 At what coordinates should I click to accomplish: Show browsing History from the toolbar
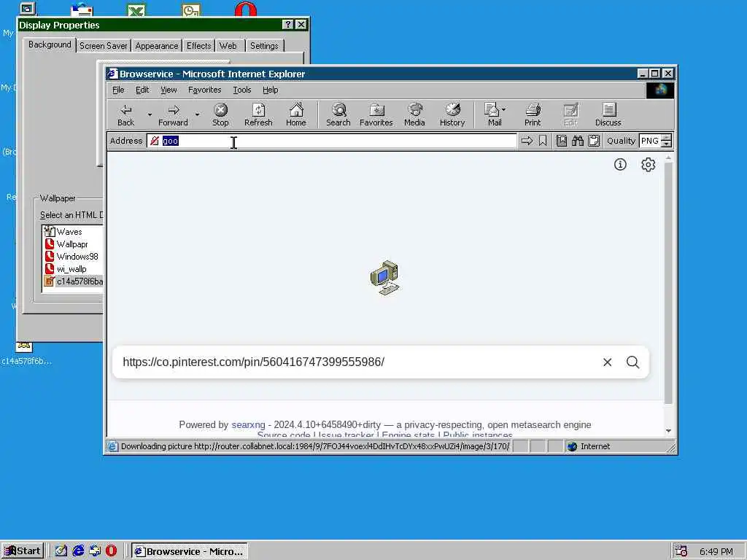click(452, 114)
